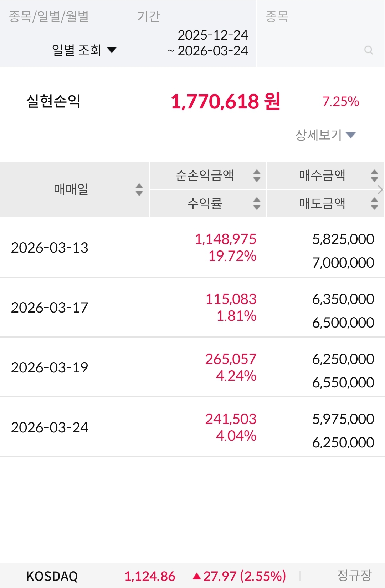
Task: Tap the 정규장 market session label
Action: (354, 575)
